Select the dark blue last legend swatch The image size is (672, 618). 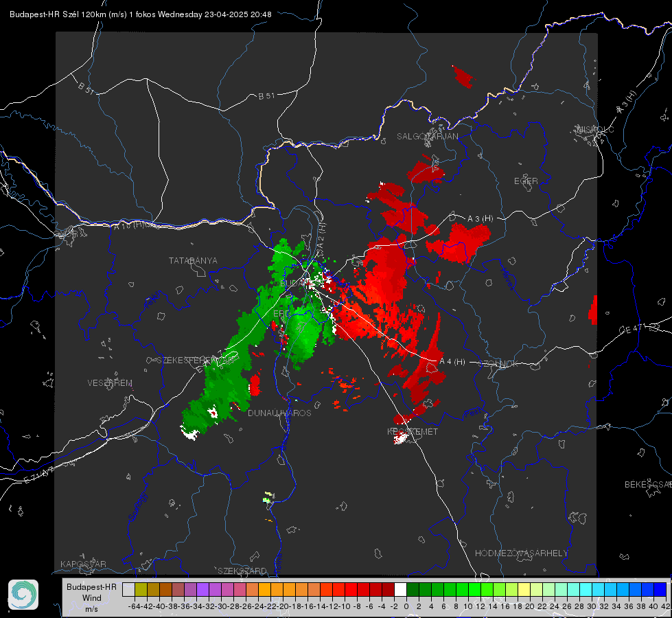click(660, 589)
